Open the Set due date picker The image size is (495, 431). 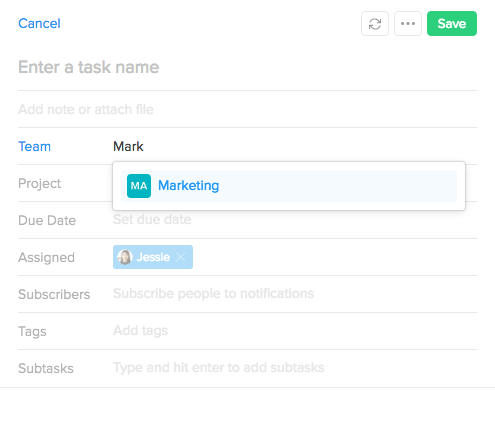[152, 219]
